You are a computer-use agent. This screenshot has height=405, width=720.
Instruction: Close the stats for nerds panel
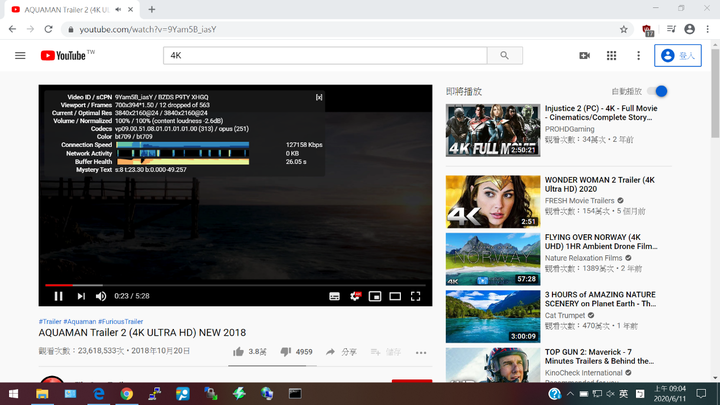(319, 97)
